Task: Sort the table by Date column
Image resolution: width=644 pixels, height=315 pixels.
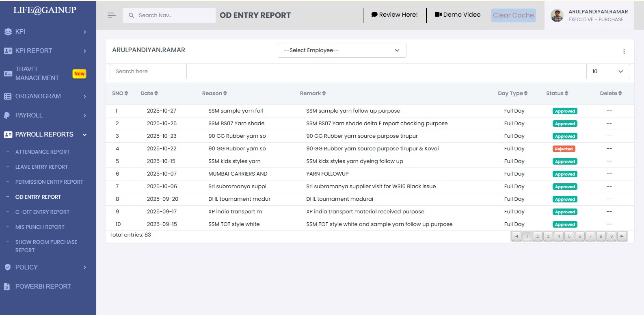Action: click(149, 93)
